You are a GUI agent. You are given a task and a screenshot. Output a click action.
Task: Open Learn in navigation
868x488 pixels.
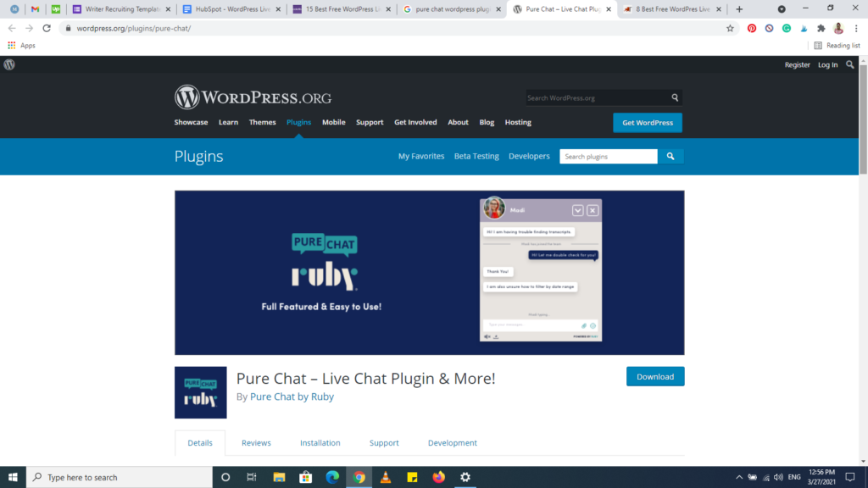(228, 122)
